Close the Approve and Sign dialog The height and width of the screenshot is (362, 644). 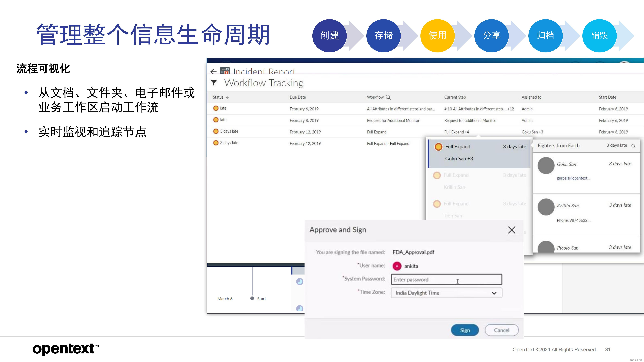coord(512,230)
